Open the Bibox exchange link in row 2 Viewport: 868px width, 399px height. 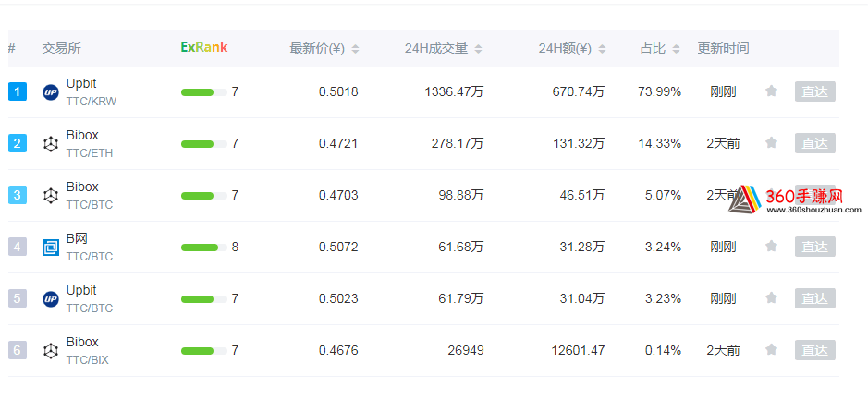click(x=82, y=135)
